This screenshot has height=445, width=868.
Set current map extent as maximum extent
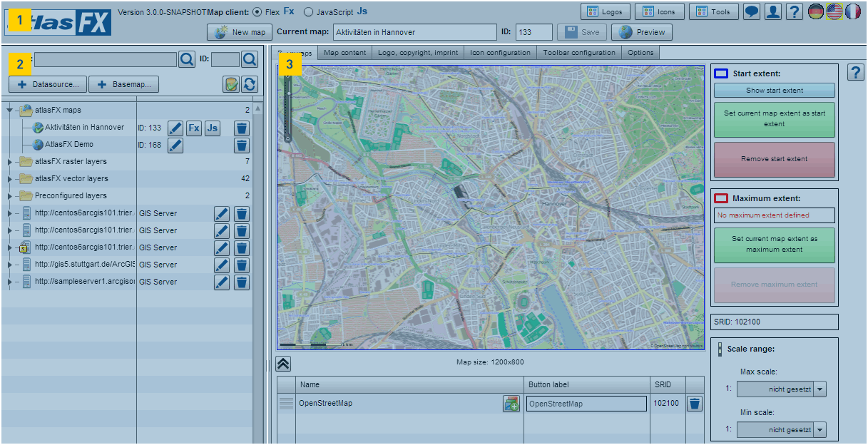click(775, 245)
